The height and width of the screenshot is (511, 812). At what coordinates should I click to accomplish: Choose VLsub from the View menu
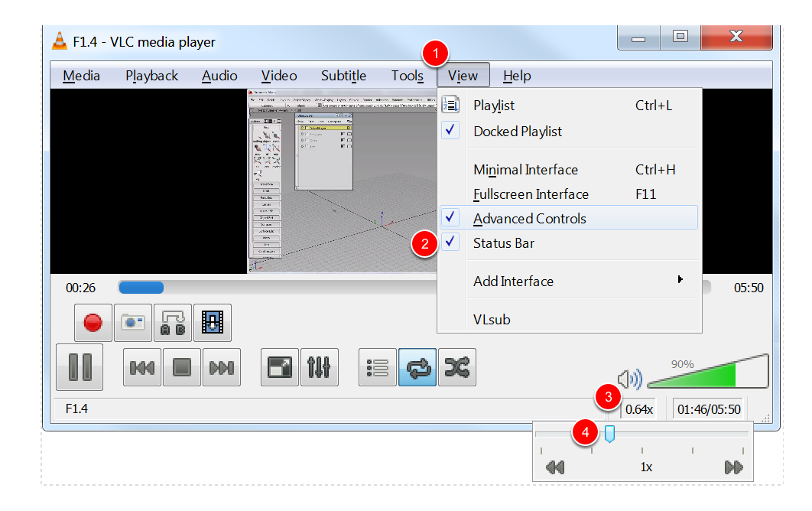click(x=570, y=319)
